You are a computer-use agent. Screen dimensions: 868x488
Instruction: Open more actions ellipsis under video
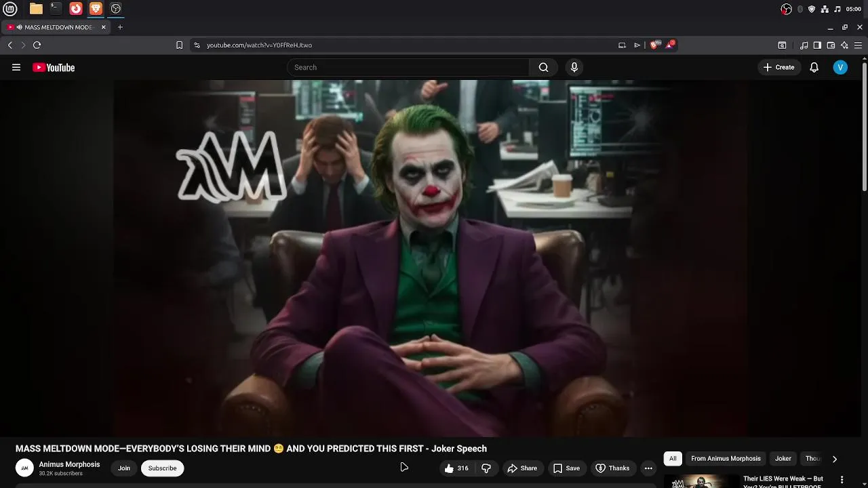coord(648,468)
